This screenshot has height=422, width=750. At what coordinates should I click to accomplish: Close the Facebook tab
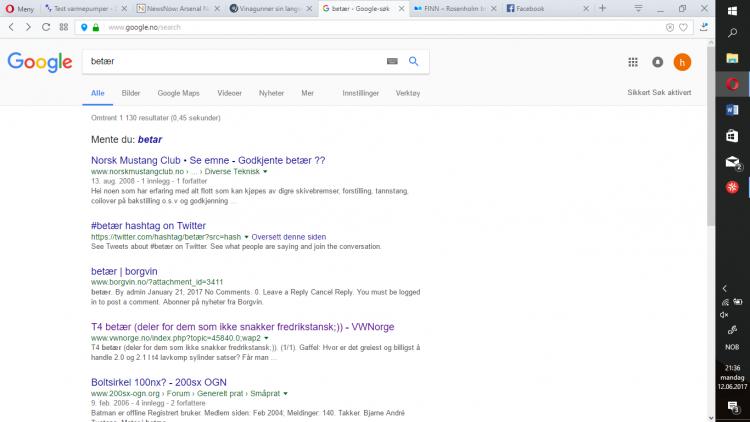(586, 9)
